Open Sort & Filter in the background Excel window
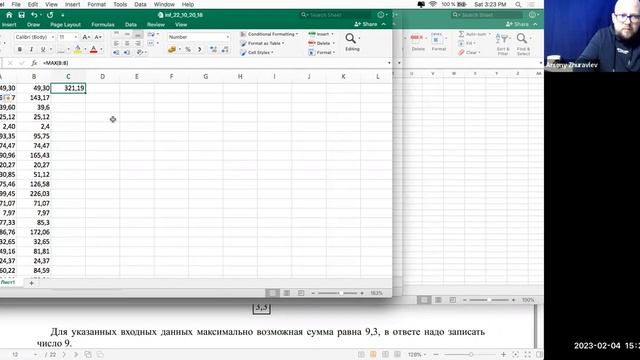Screen dimensions: 640x360 coord(503,44)
